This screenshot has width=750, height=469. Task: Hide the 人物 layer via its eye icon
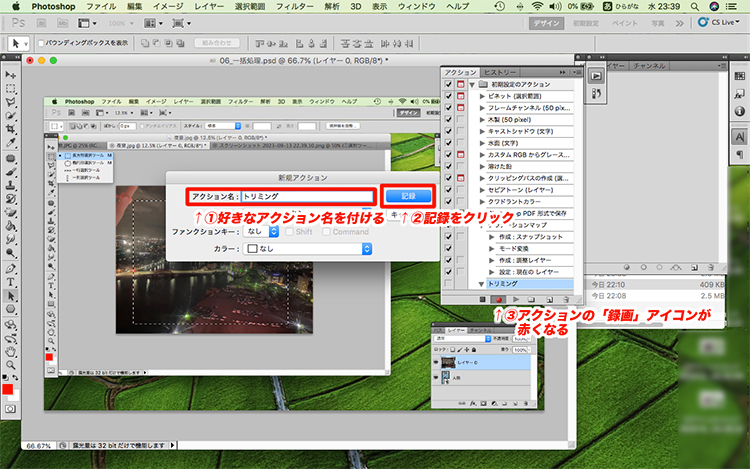click(x=436, y=378)
